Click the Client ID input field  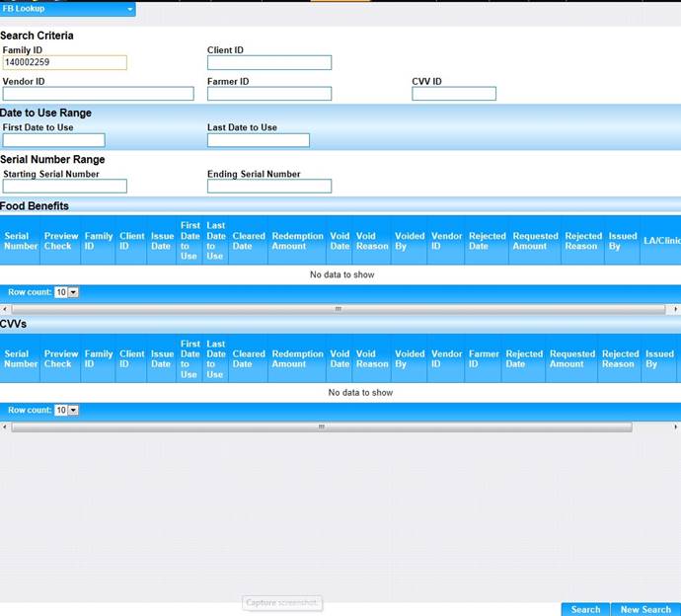coord(268,62)
